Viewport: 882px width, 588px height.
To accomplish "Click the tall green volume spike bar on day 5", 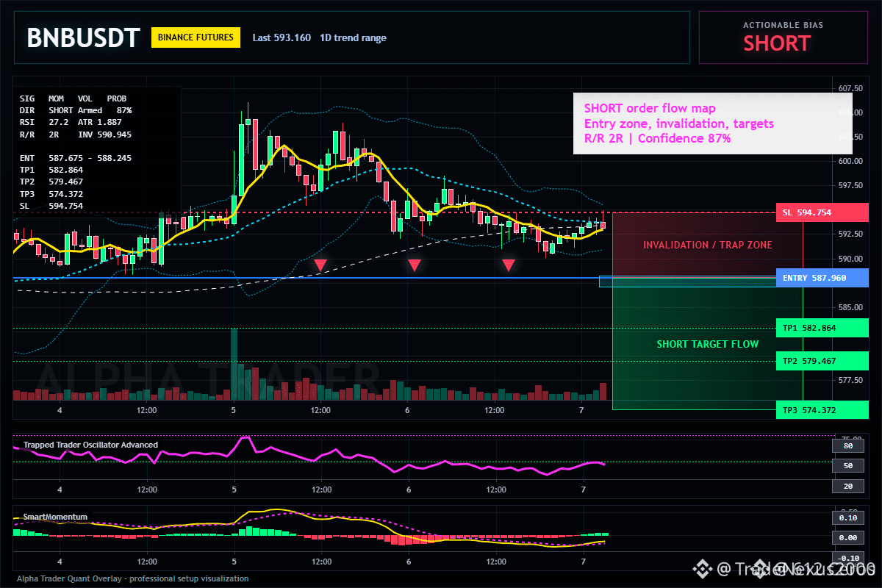I will pyautogui.click(x=234, y=364).
